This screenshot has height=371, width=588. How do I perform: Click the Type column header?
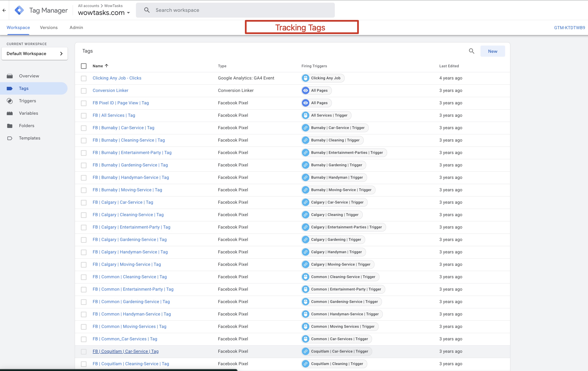(222, 66)
